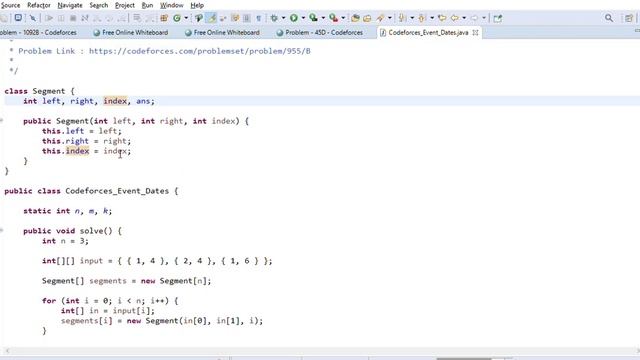
Task: Click the Save disk icon in toolbar
Action: pos(18,18)
